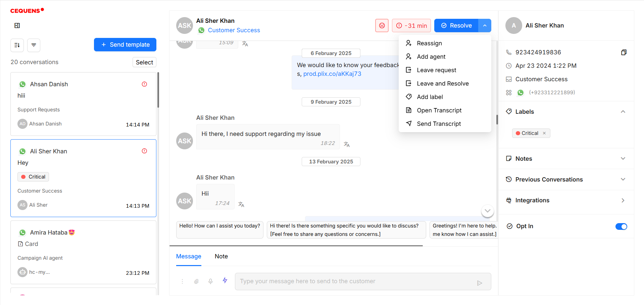Click the -31 min SLA timer badge
Image resolution: width=644 pixels, height=305 pixels.
coord(411,26)
